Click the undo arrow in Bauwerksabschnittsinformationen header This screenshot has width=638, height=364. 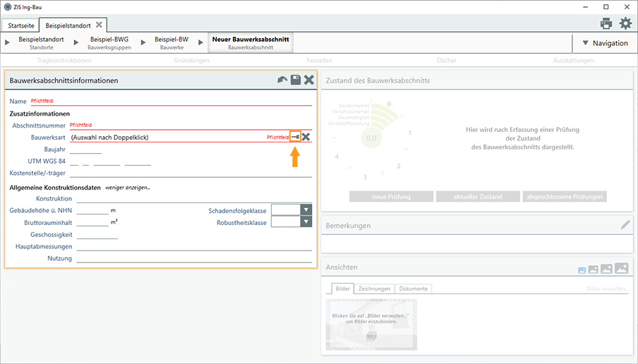pos(282,80)
